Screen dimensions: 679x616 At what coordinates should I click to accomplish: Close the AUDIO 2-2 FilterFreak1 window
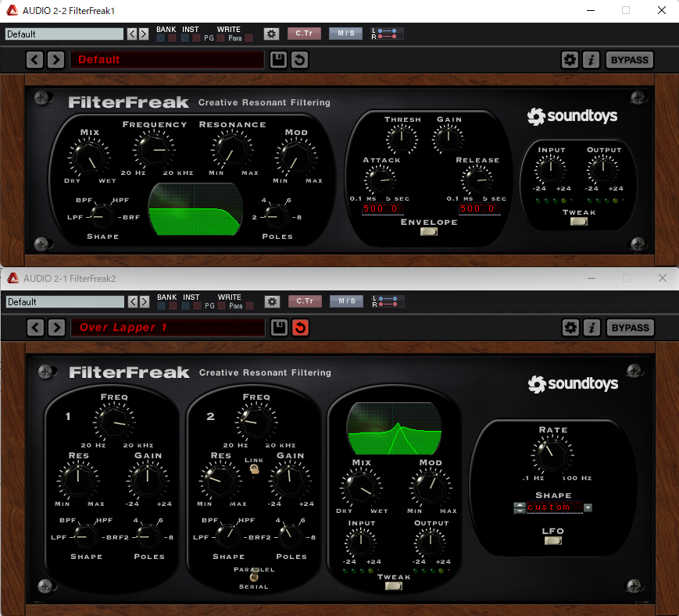coord(661,10)
